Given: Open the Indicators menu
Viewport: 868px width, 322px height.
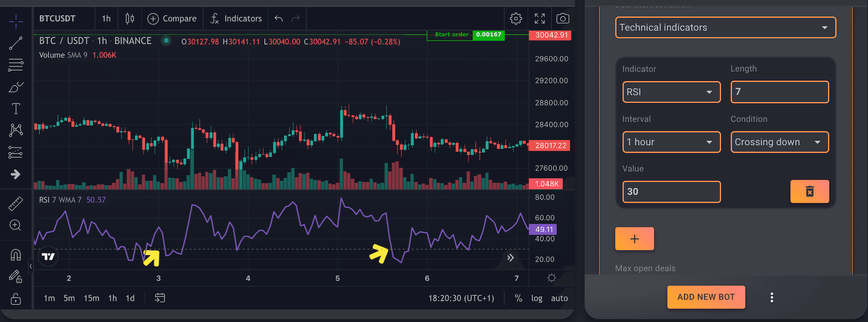Looking at the screenshot, I should point(236,19).
